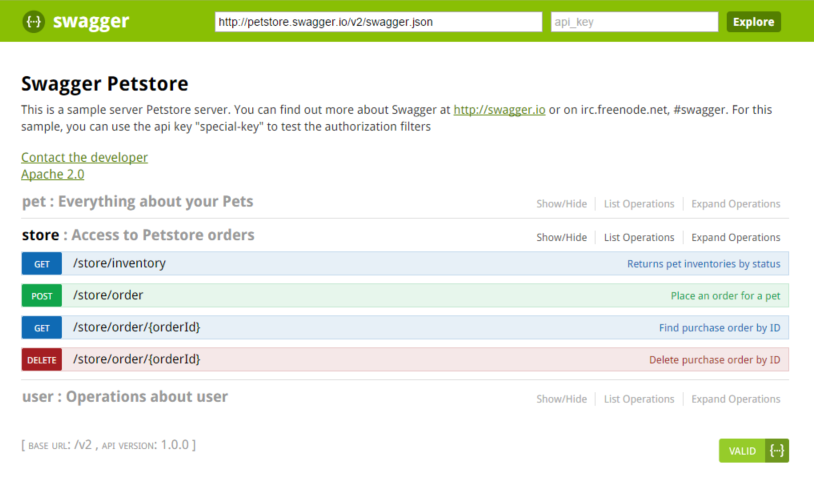This screenshot has height=487, width=814.
Task: Click List Operations for the pet section
Action: (639, 204)
